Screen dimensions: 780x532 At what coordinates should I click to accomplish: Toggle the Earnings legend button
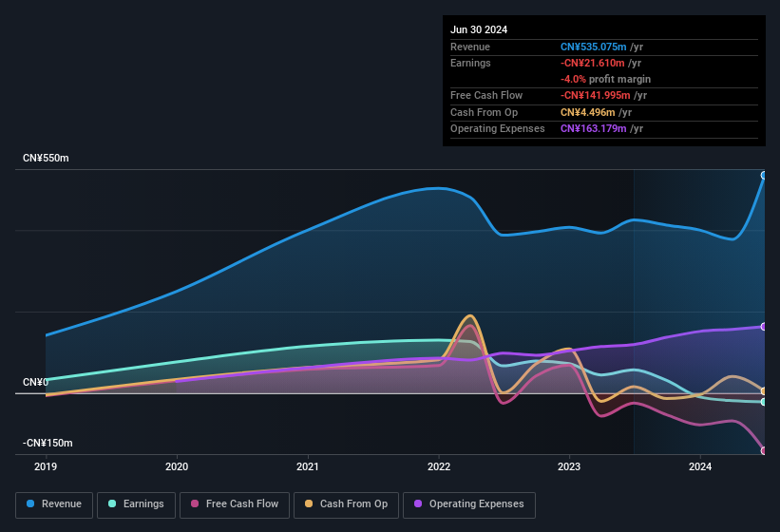pyautogui.click(x=136, y=504)
